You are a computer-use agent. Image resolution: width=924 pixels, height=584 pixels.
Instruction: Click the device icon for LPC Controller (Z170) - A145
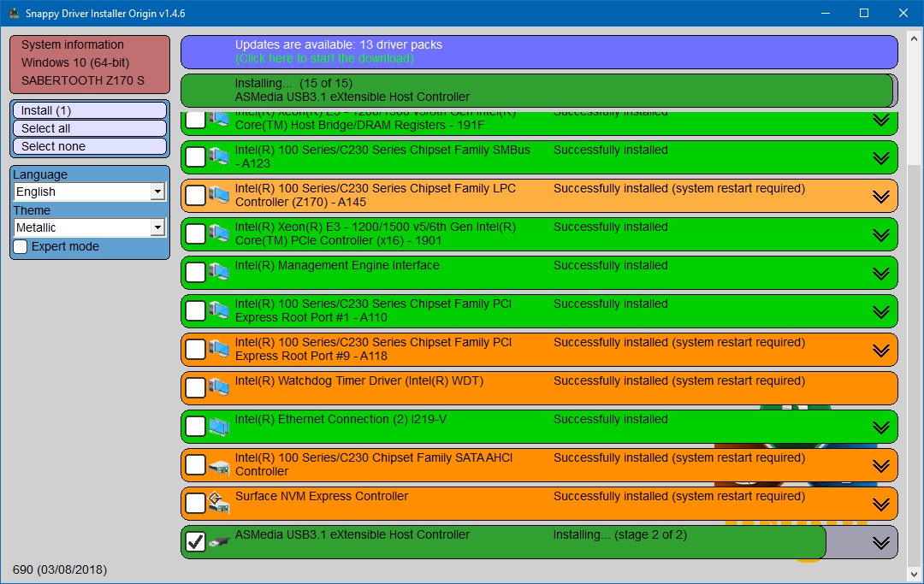coord(219,195)
